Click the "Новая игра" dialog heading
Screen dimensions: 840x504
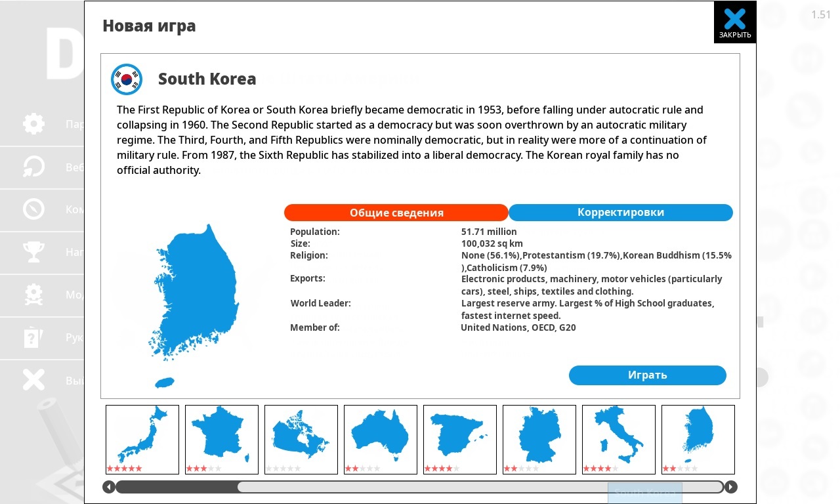coord(149,26)
